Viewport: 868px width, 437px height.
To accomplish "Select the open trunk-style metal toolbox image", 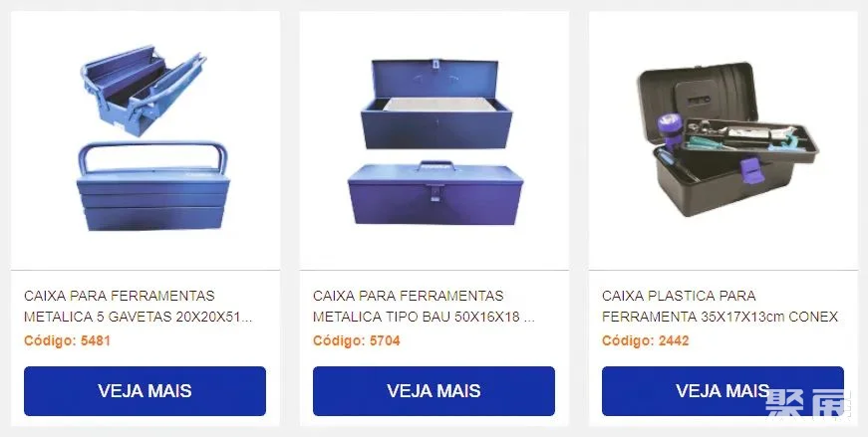I will [436, 104].
